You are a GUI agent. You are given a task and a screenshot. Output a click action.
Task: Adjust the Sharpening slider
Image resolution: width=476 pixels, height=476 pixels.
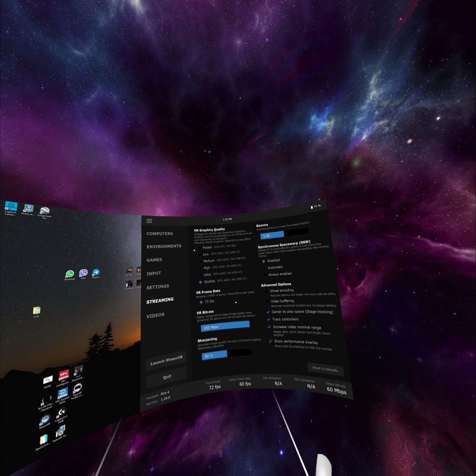227,354
